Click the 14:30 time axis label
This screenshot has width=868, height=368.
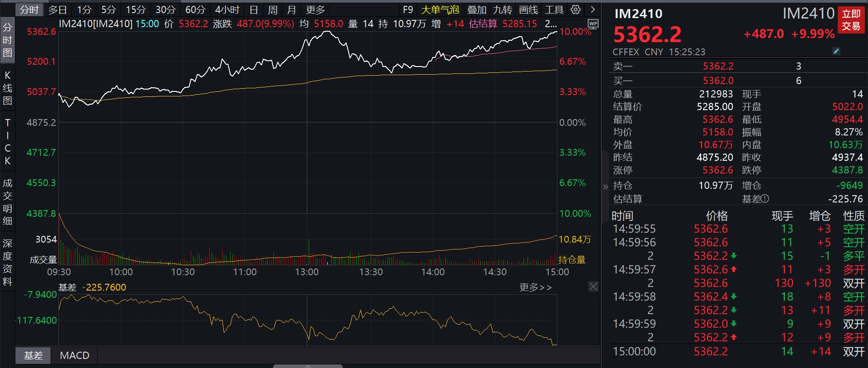[x=495, y=272]
